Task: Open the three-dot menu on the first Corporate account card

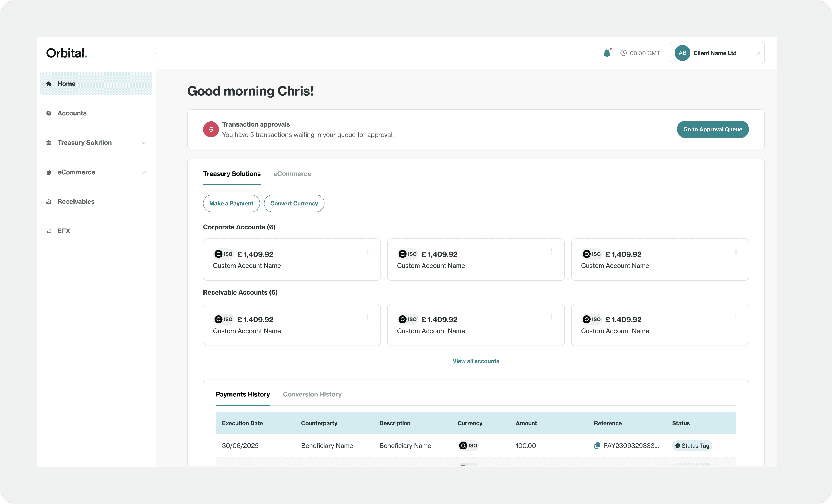Action: pyautogui.click(x=368, y=252)
